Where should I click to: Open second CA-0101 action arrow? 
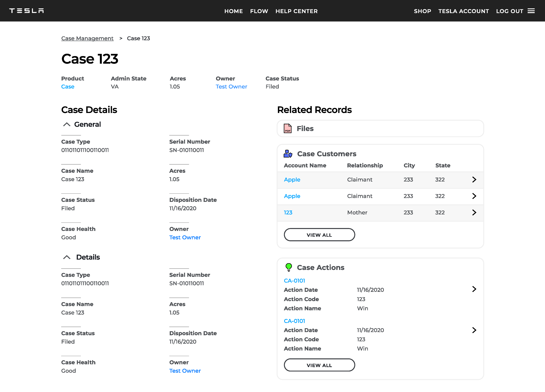click(474, 330)
